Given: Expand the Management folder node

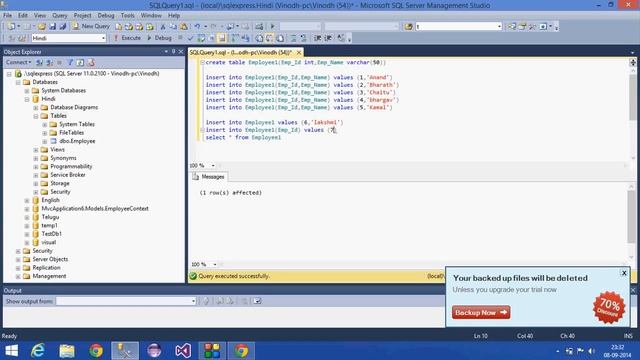Looking at the screenshot, I should [18, 276].
